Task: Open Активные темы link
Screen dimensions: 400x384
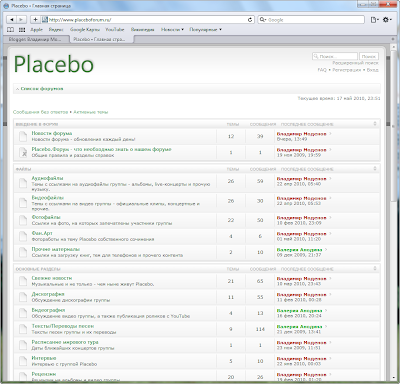Action: point(91,112)
